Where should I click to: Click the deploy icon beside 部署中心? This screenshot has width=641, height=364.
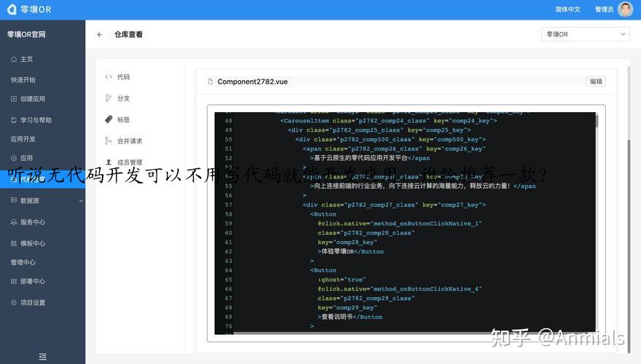click(14, 282)
